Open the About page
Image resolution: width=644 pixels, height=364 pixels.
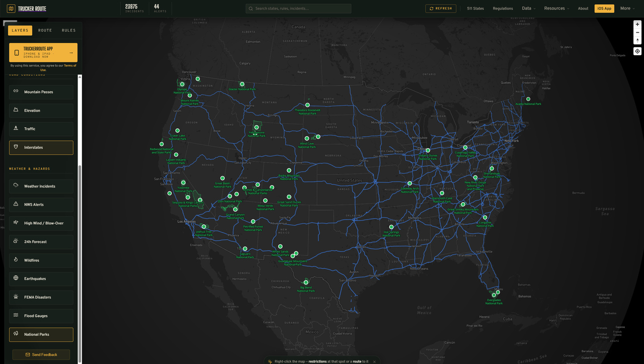point(583,9)
